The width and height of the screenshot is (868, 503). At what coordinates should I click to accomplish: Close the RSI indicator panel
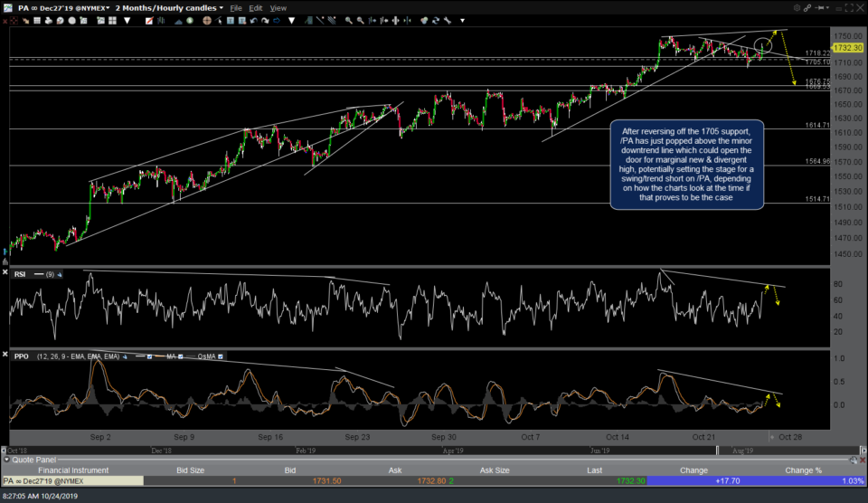pos(6,273)
